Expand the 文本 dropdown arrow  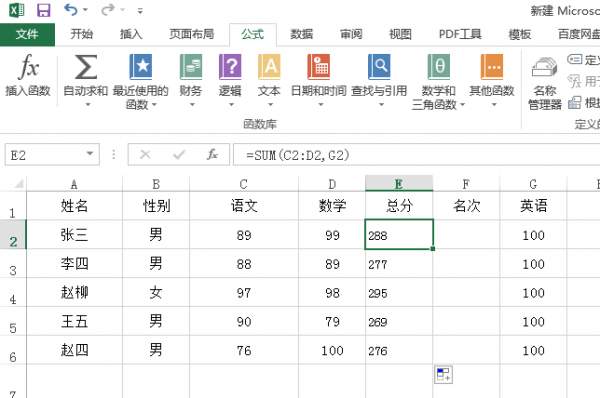pyautogui.click(x=270, y=104)
